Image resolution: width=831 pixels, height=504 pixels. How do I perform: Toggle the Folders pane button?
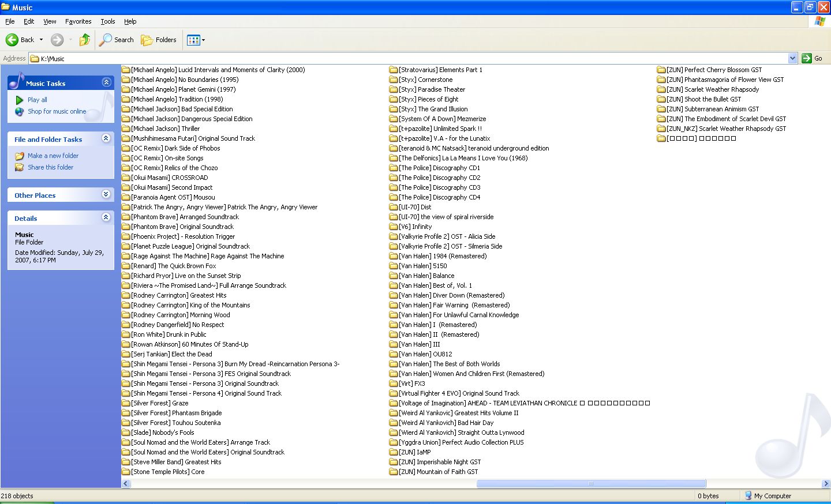159,40
